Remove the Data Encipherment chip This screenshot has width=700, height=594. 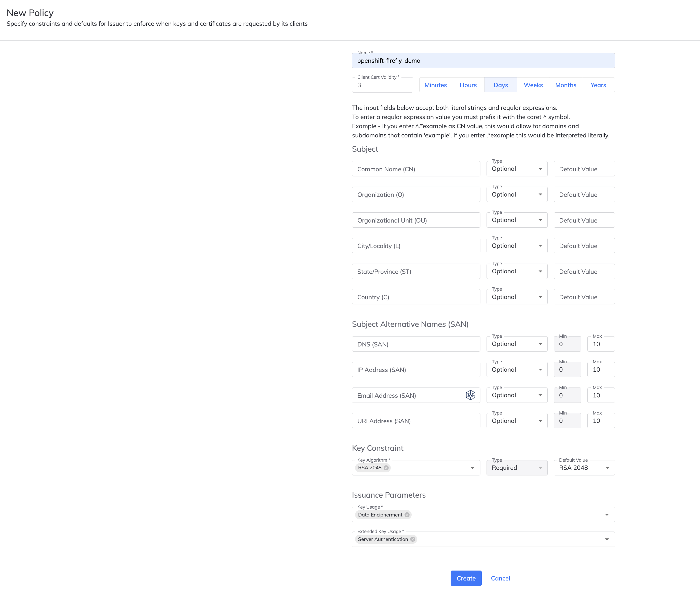coord(407,515)
